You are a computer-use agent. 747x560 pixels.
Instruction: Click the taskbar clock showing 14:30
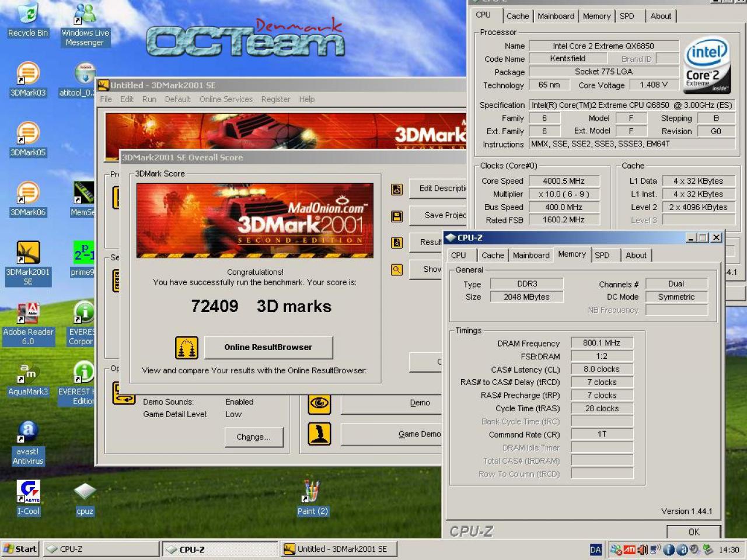point(729,549)
